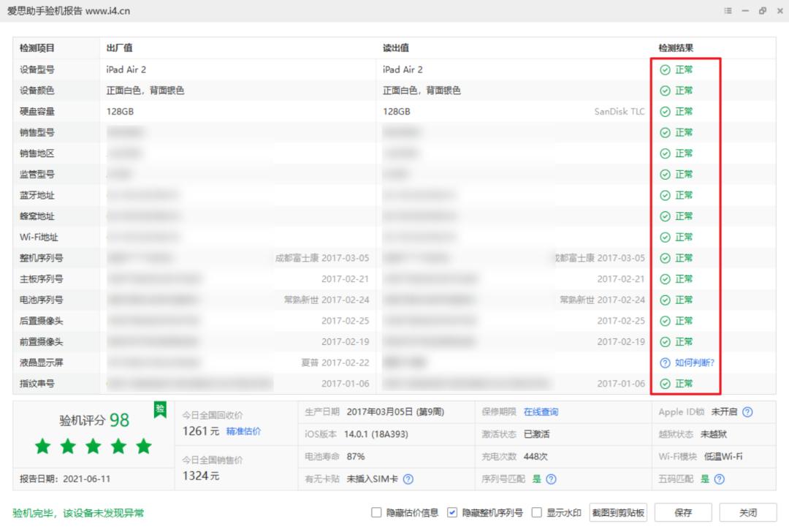Click the green 正常 check icon for 设备型号
The height and width of the screenshot is (532, 789).
tap(664, 69)
